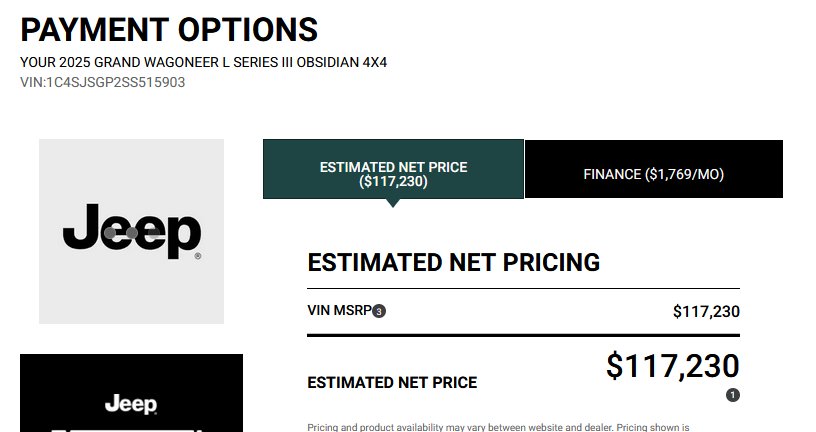Screen dimensions: 816x432
Task: Click the pointer arrow under the active tab
Action: 393,203
